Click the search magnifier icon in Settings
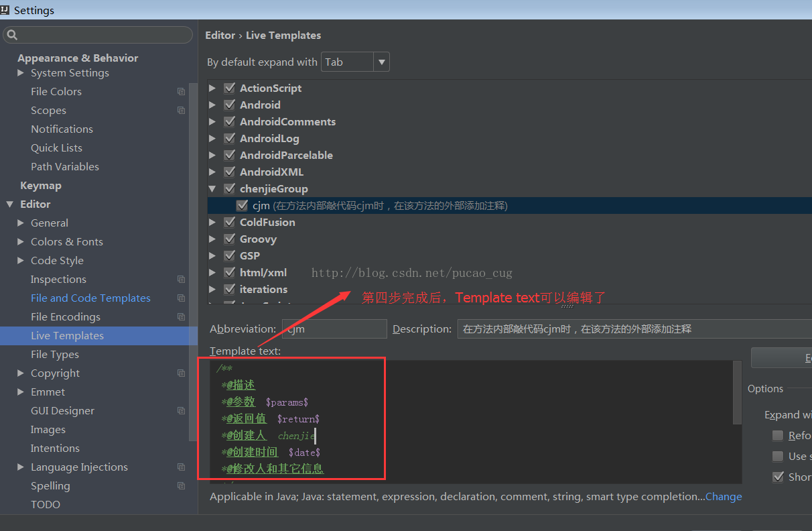This screenshot has height=531, width=812. (x=12, y=34)
